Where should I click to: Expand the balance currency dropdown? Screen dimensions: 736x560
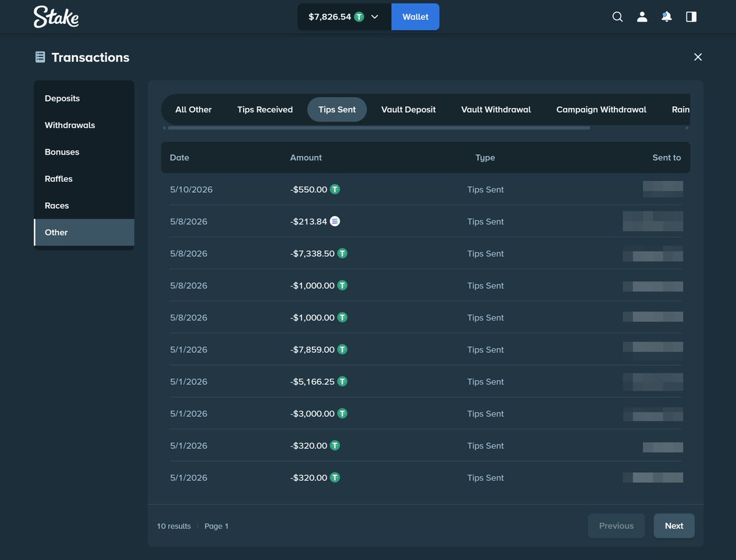click(374, 17)
